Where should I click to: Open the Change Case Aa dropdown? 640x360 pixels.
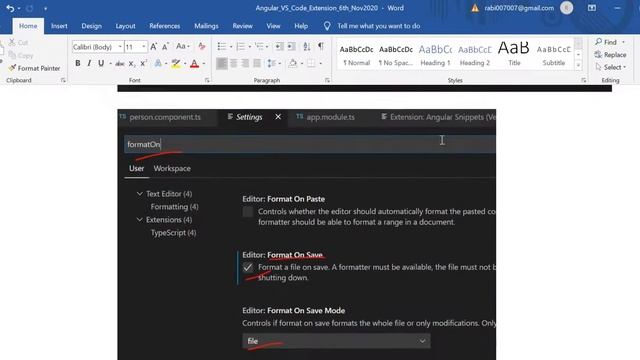click(x=182, y=47)
